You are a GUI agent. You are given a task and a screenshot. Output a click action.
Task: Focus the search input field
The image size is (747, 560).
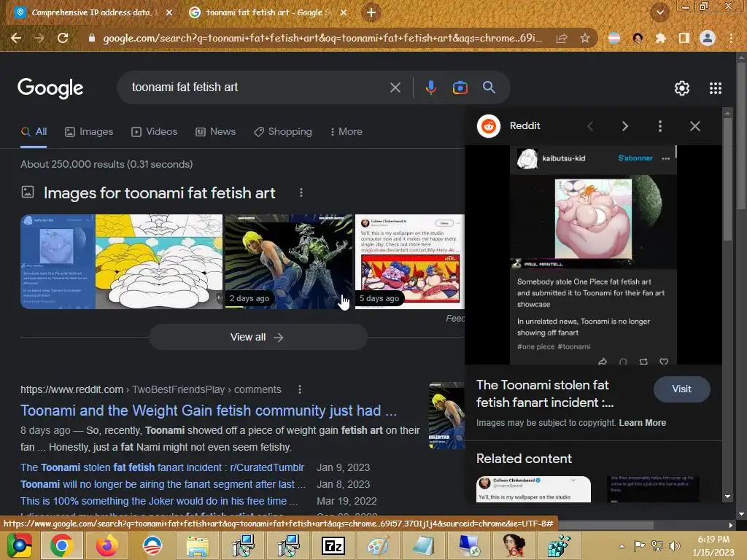258,87
